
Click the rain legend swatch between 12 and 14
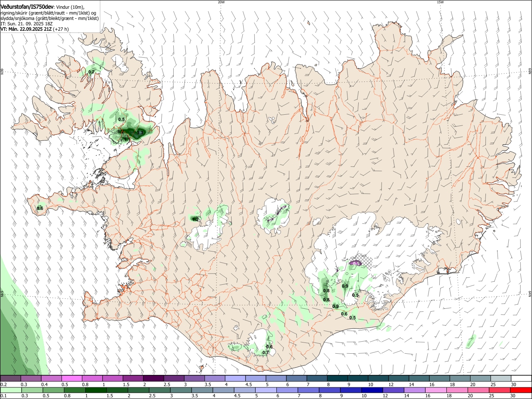tap(393, 390)
